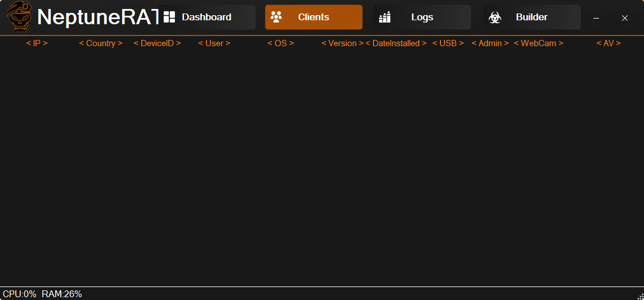644x300 pixels.
Task: Click the Version column header
Action: click(342, 43)
